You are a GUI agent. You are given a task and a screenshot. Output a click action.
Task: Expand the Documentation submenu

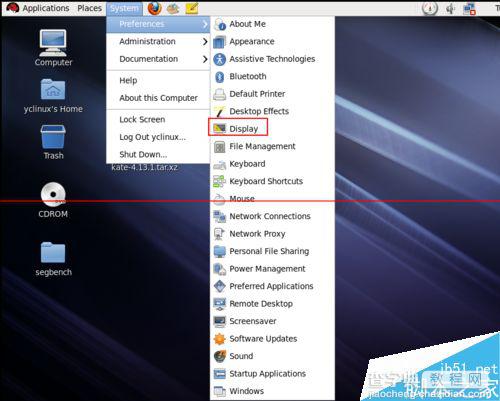click(158, 59)
